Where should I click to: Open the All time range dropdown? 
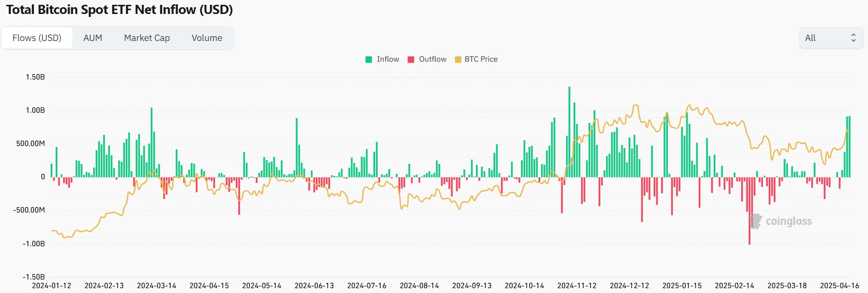[830, 38]
